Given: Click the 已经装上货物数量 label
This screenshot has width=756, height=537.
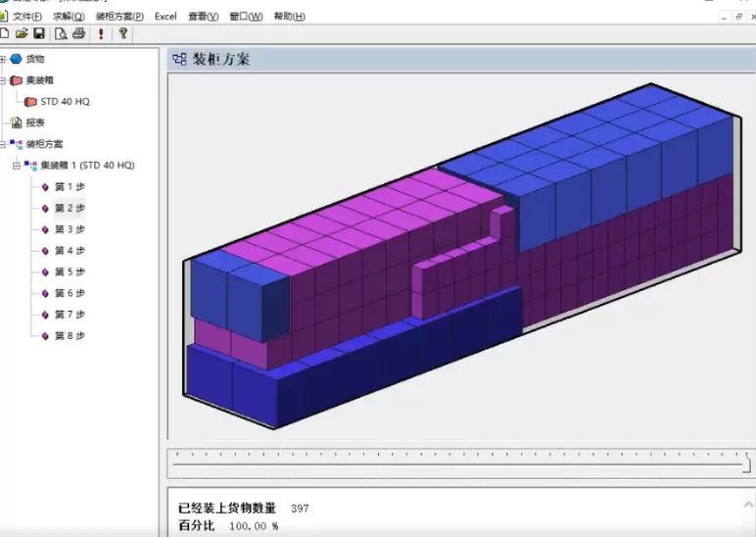Looking at the screenshot, I should pyautogui.click(x=227, y=508).
